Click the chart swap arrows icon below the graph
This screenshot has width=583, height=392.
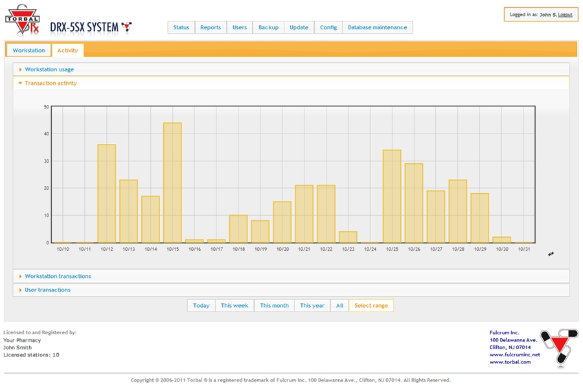coord(551,254)
